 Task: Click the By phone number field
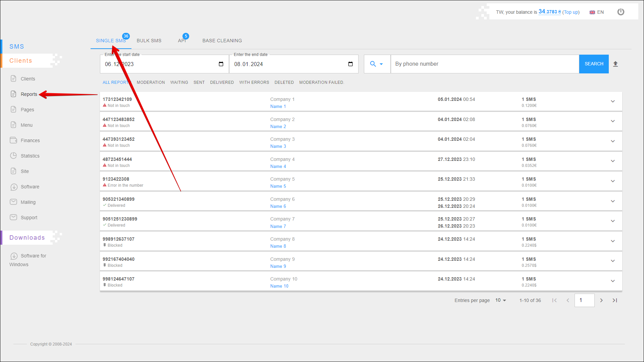pyautogui.click(x=484, y=64)
